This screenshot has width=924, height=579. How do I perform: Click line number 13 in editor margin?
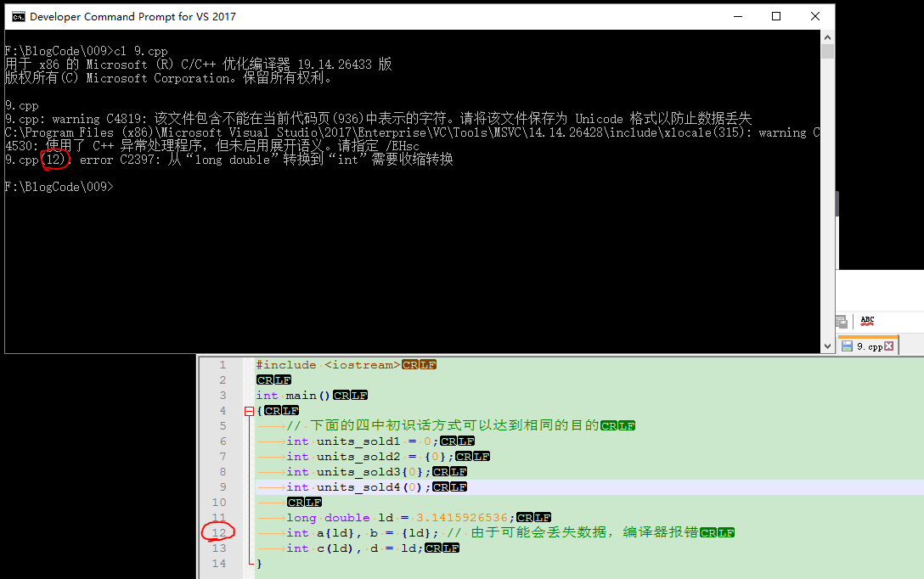(x=219, y=548)
